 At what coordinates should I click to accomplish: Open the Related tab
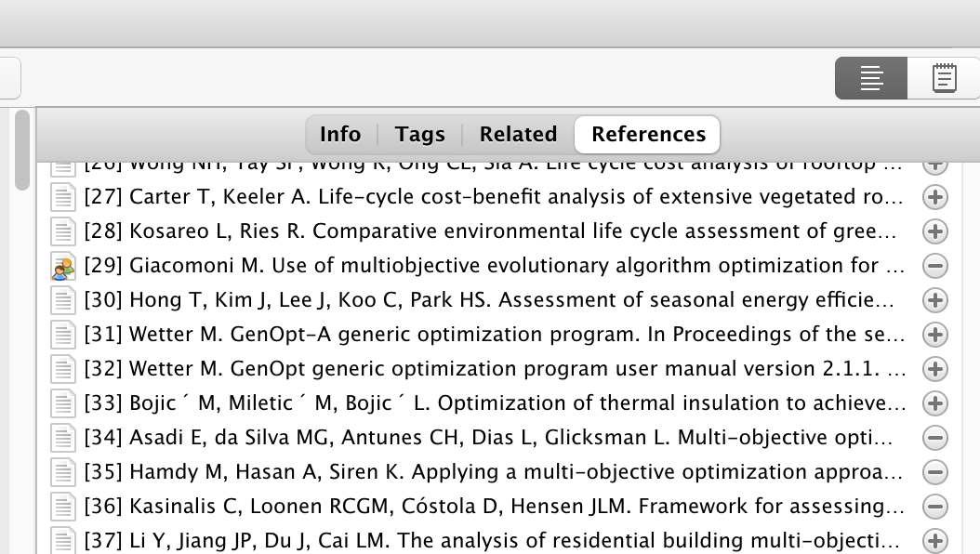(518, 134)
